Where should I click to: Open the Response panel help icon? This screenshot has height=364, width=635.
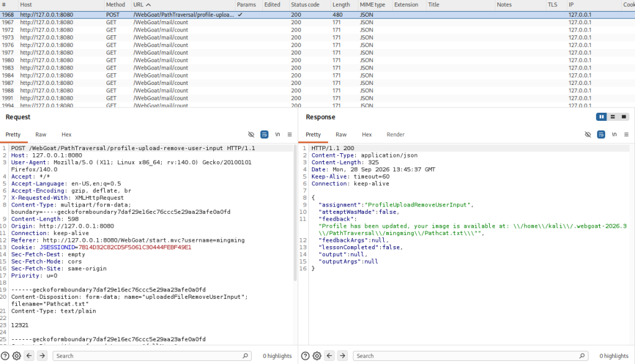click(305, 356)
